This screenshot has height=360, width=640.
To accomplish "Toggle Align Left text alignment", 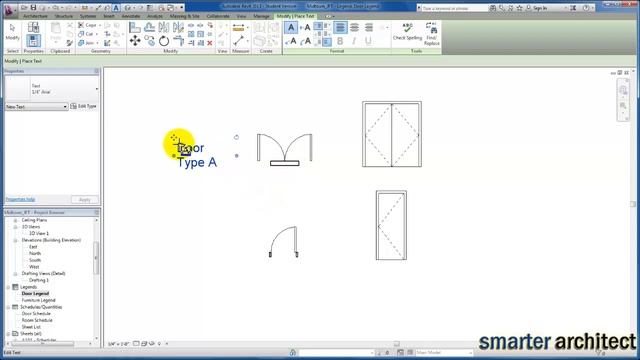I will click(340, 27).
